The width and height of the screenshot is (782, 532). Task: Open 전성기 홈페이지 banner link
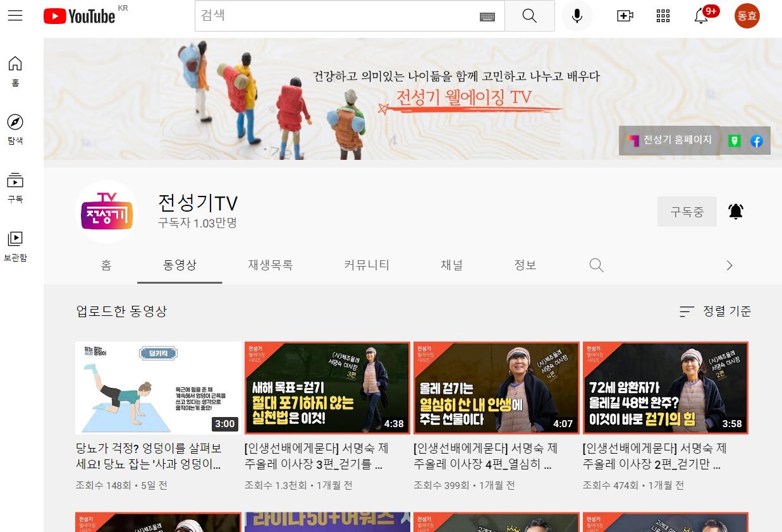tap(669, 140)
